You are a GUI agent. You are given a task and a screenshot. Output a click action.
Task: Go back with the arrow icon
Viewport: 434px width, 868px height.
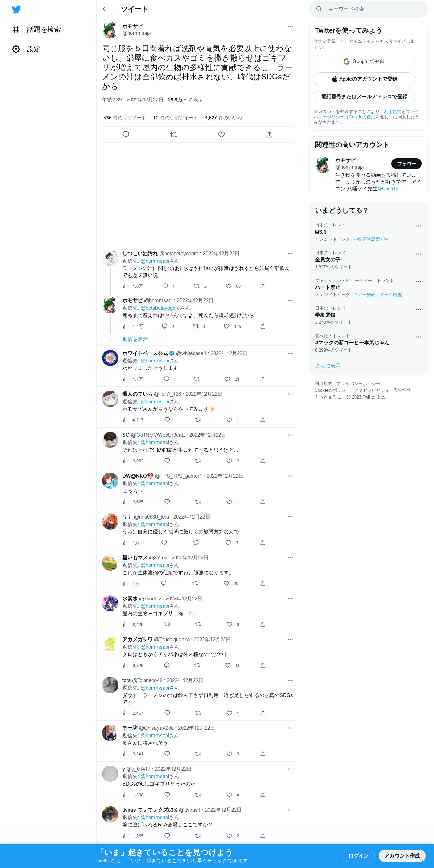(105, 9)
